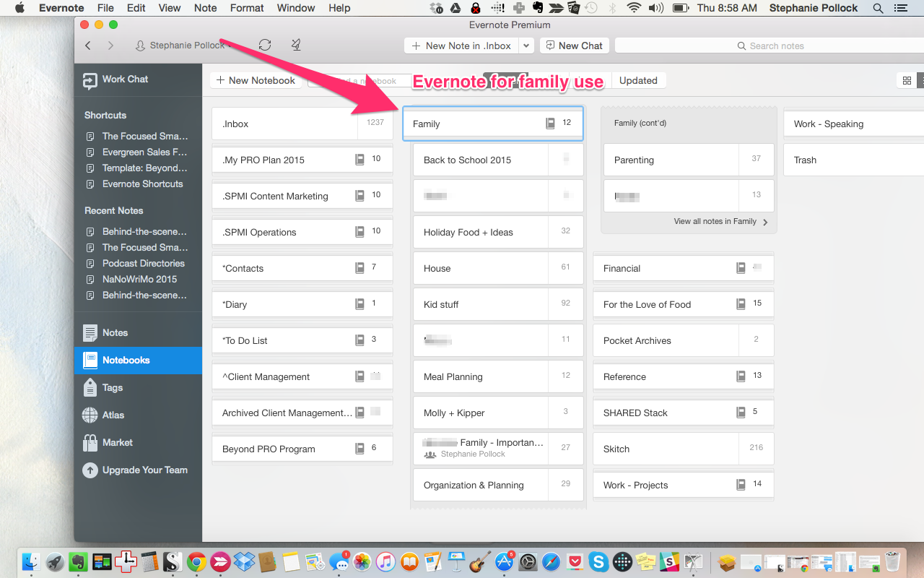Viewport: 924px width, 578px height.
Task: Open the Wi-Fi status menu
Action: point(634,8)
